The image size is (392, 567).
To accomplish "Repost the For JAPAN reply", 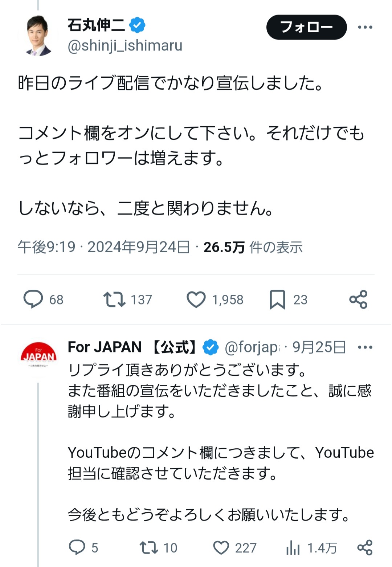I will pyautogui.click(x=149, y=547).
